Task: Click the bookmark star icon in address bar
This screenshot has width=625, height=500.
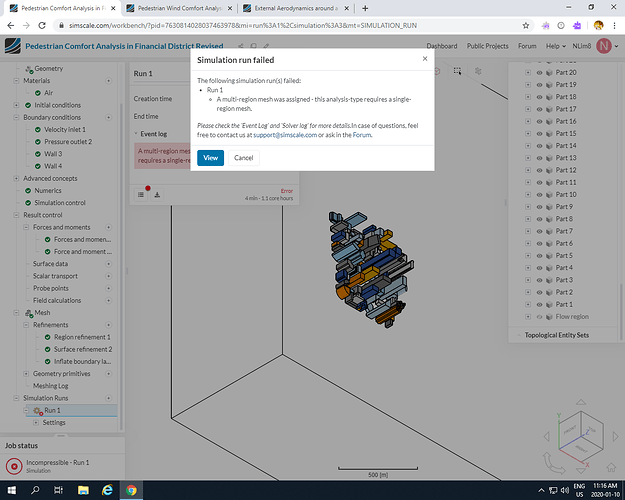Action: [526, 26]
